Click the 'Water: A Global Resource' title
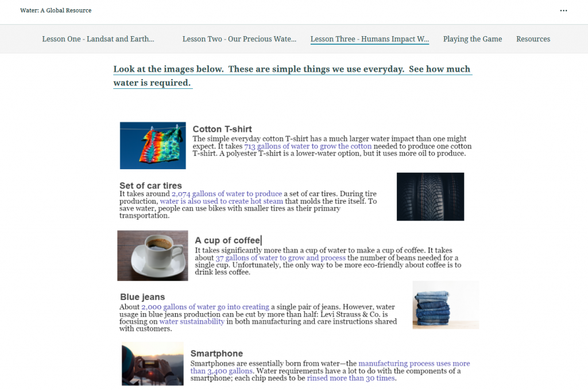Viewport: 588px width, 390px height. [x=56, y=10]
